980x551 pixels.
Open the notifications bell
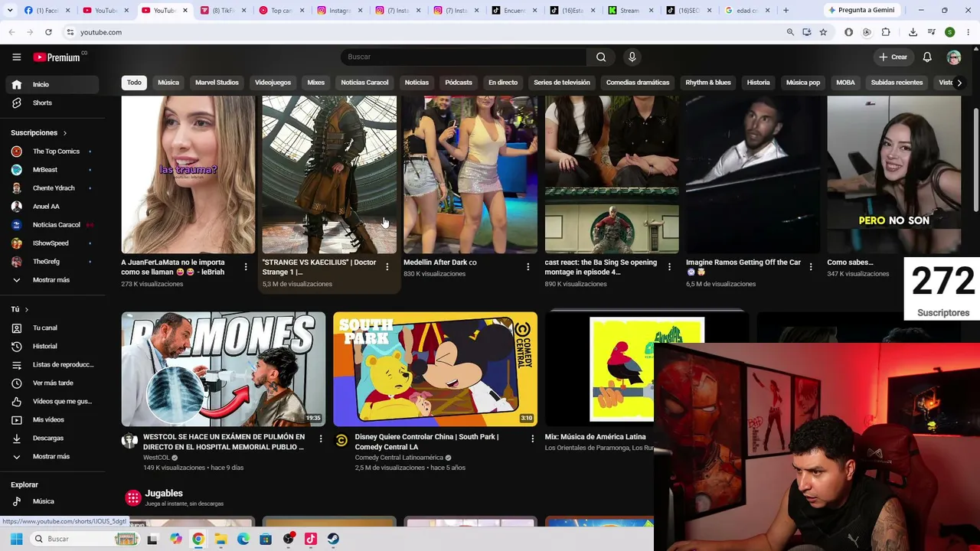[x=926, y=57]
